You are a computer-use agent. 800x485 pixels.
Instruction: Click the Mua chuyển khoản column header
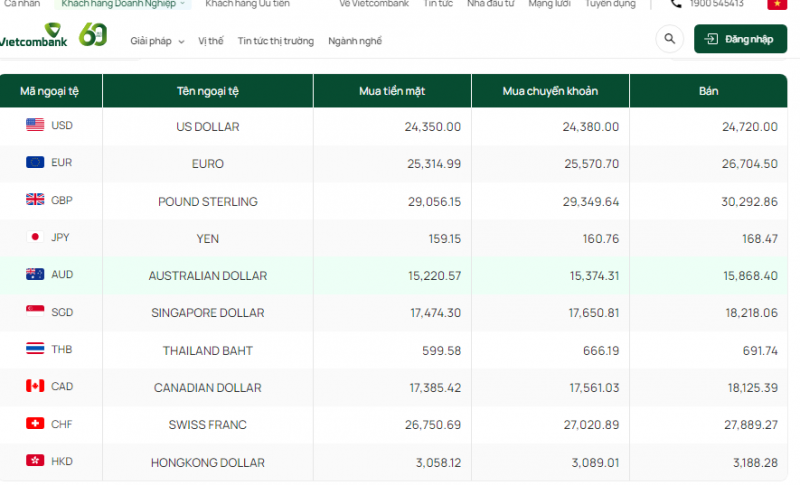click(549, 91)
